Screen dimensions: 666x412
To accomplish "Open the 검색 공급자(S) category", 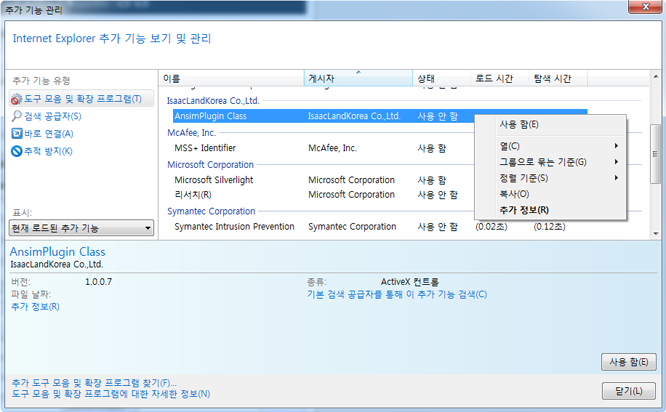I will point(53,116).
